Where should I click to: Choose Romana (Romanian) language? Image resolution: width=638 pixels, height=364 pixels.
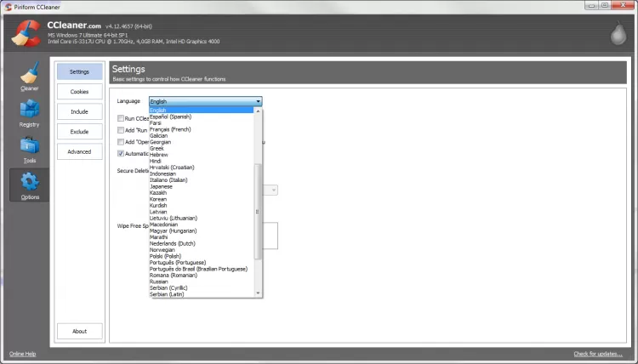(202, 275)
